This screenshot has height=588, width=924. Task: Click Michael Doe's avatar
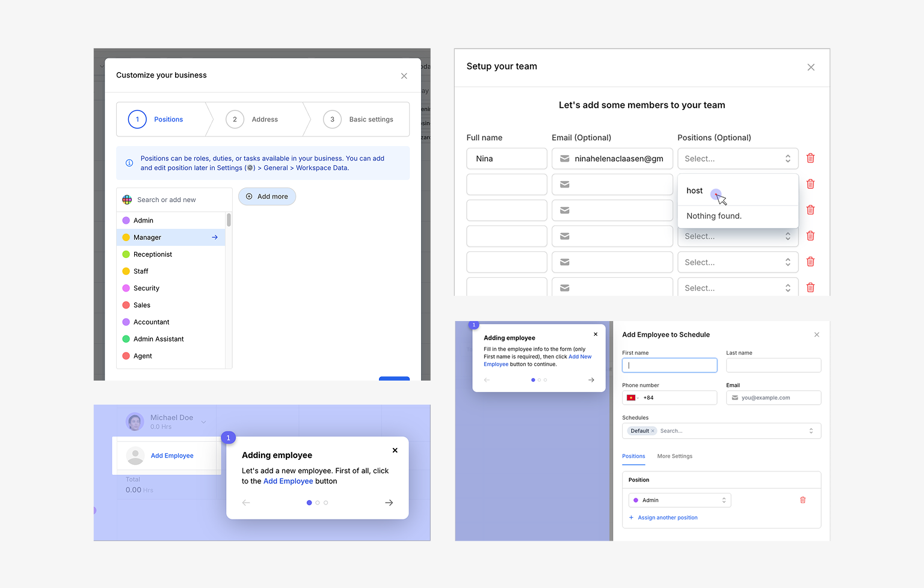(x=135, y=421)
